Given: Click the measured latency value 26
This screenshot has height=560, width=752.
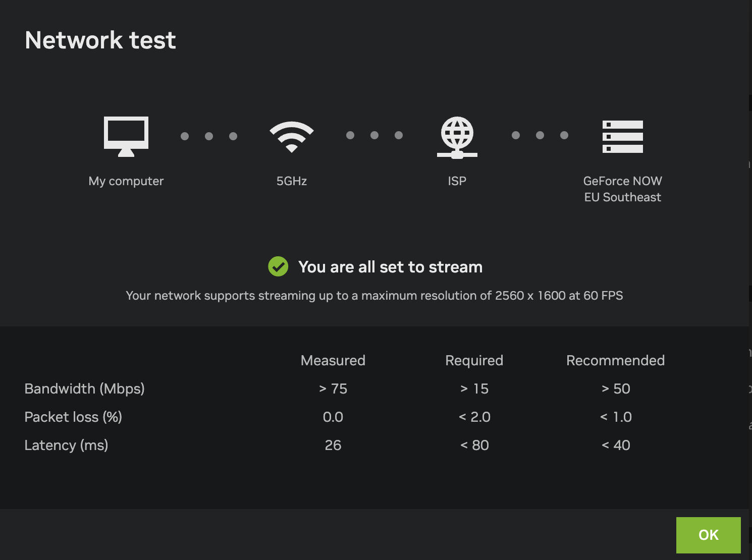Looking at the screenshot, I should click(333, 445).
